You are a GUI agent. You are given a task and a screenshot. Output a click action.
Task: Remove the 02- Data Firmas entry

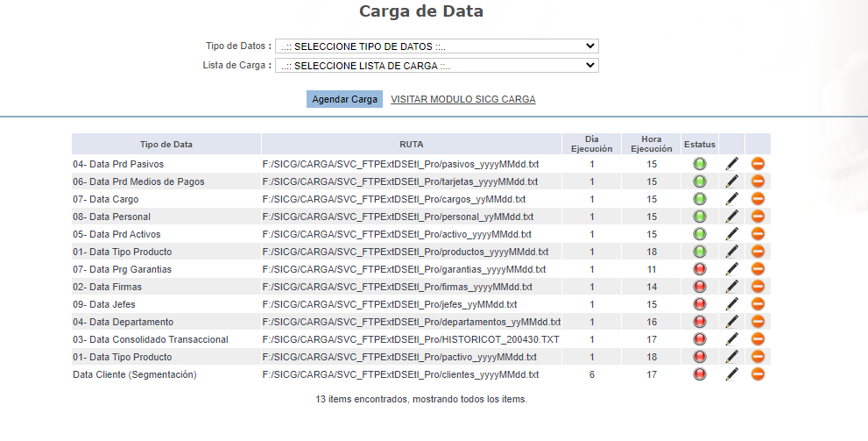tap(758, 287)
